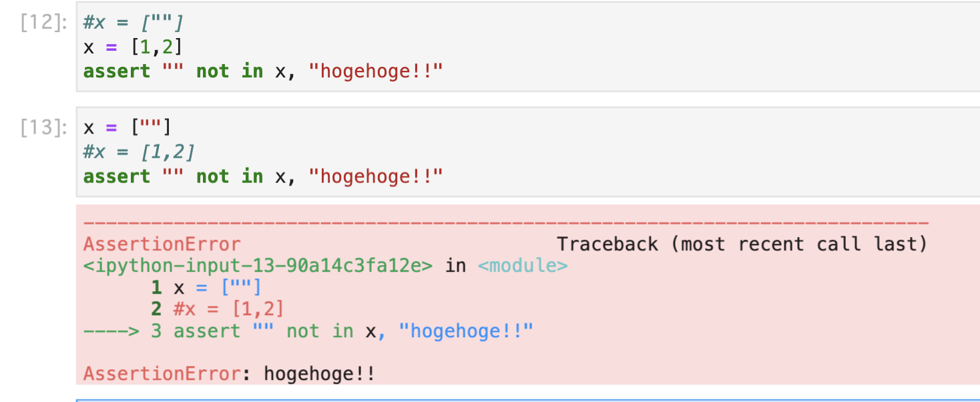Click 'Traceback (most recent call last)' text
The image size is (980, 402).
pos(742,244)
